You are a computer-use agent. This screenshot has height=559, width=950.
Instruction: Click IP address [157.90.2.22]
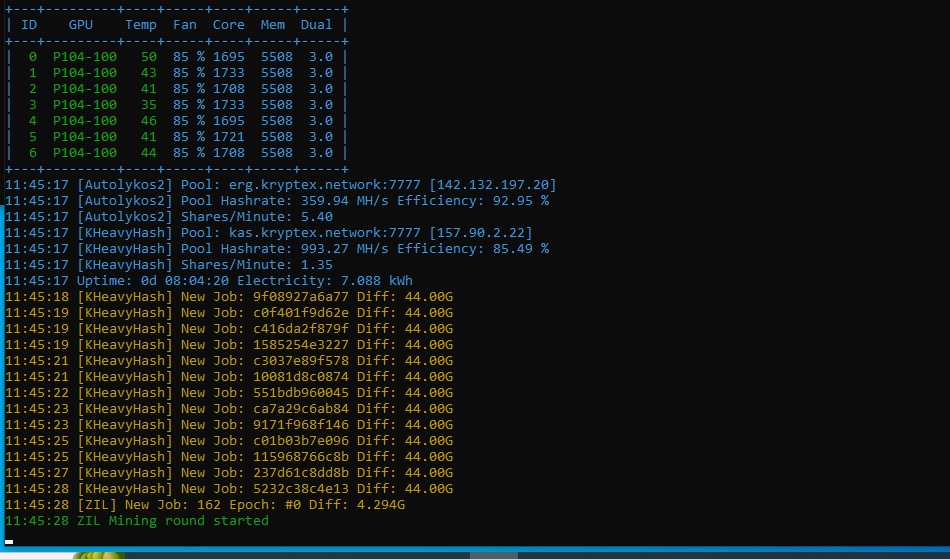pyautogui.click(x=480, y=233)
